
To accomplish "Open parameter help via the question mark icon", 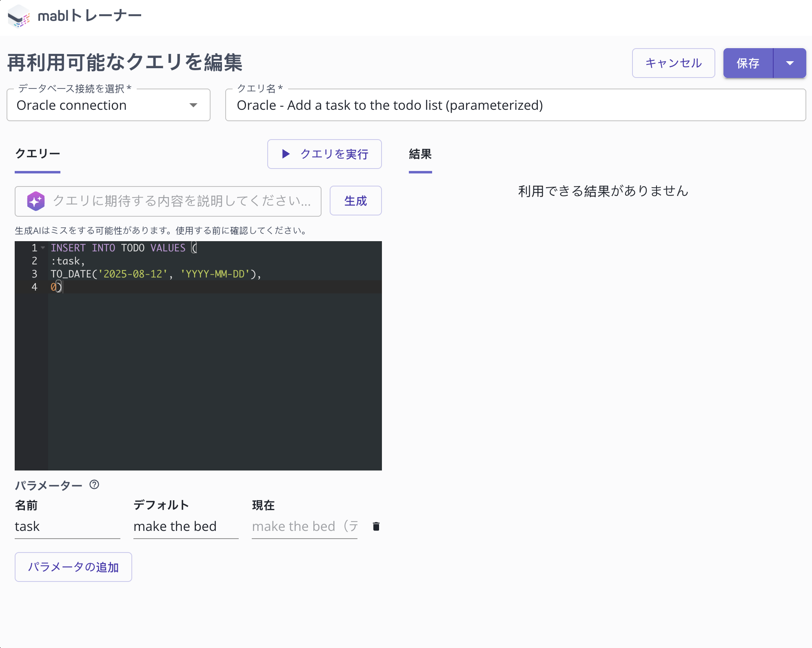I will coord(94,485).
